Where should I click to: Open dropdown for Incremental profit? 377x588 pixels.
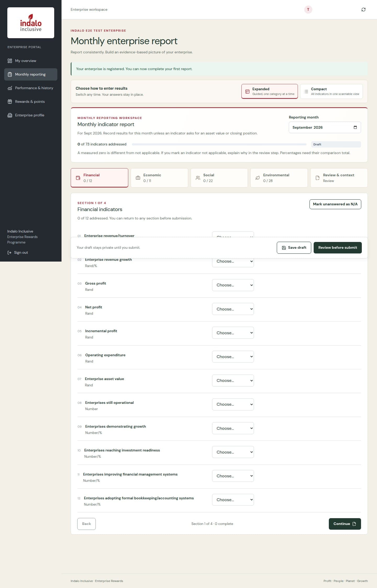coord(233,333)
